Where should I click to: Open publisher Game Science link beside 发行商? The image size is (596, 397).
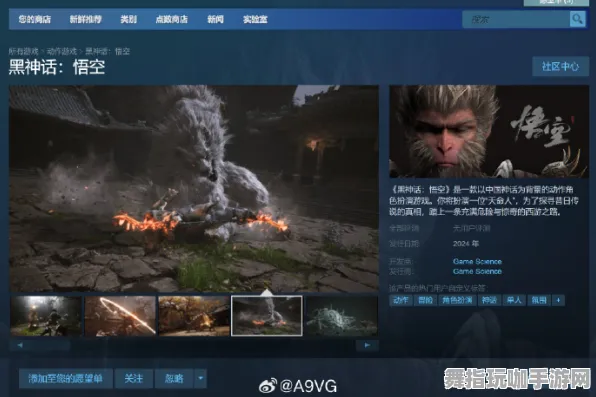(x=477, y=271)
